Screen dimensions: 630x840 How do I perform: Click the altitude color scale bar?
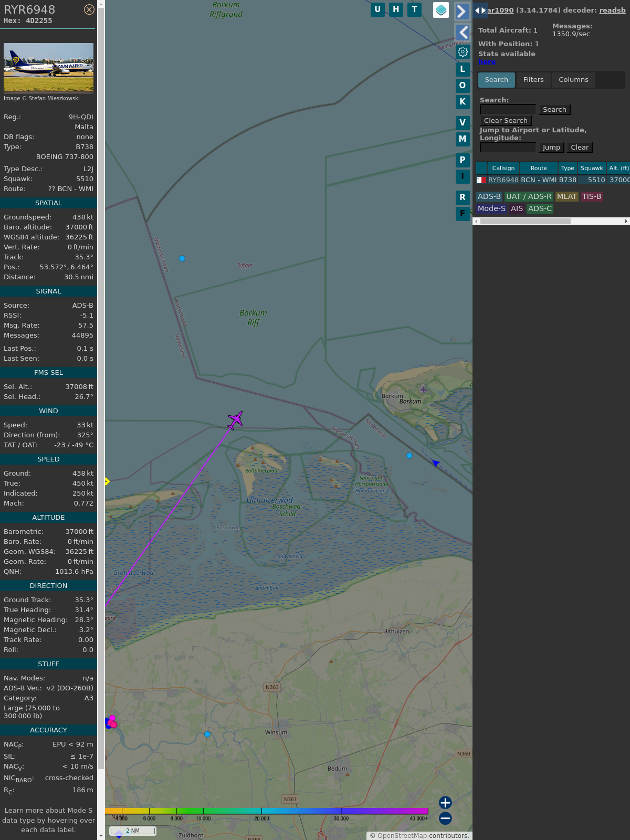(x=267, y=811)
